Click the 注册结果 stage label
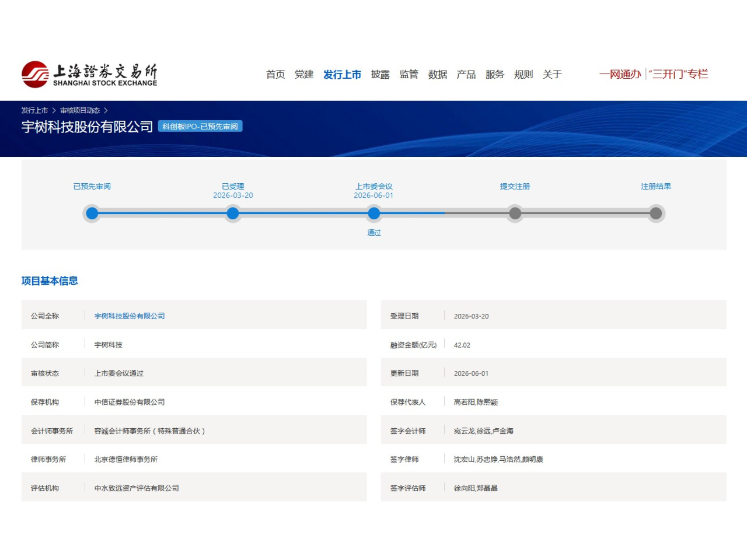Image resolution: width=747 pixels, height=560 pixels. click(656, 187)
